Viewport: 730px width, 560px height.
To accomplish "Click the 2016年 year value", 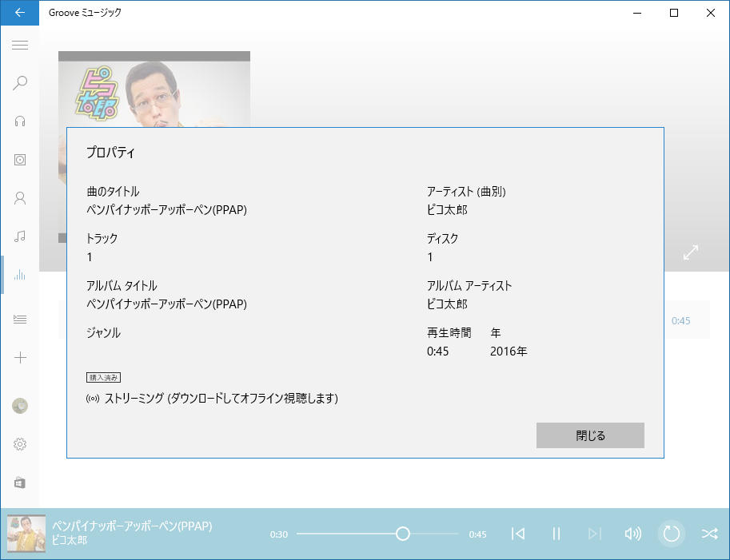I will point(509,351).
